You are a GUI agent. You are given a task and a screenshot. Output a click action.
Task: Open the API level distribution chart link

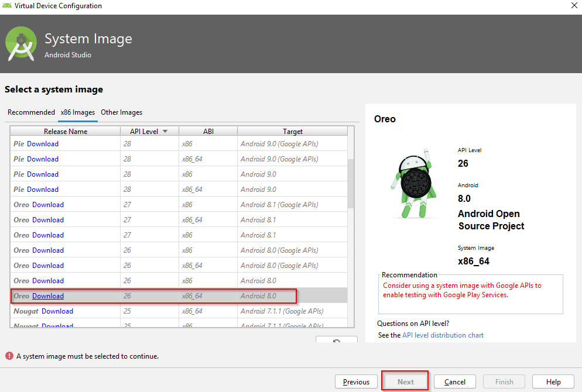(443, 335)
